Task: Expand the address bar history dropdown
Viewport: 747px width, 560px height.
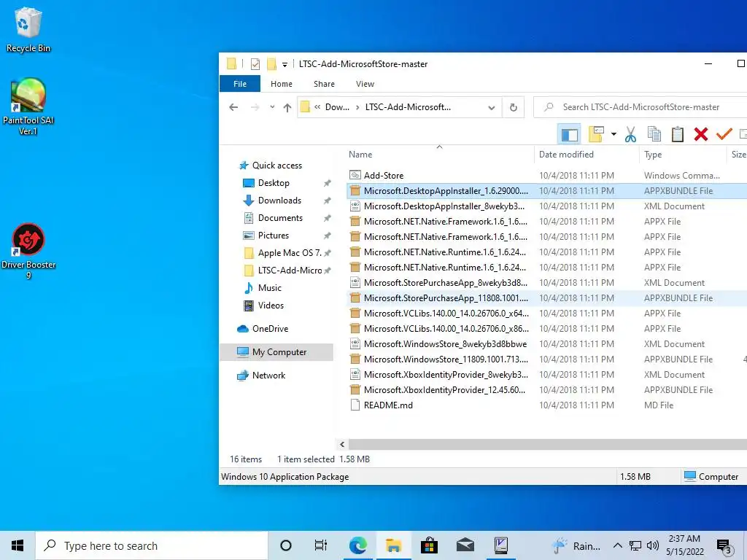Action: pyautogui.click(x=491, y=108)
